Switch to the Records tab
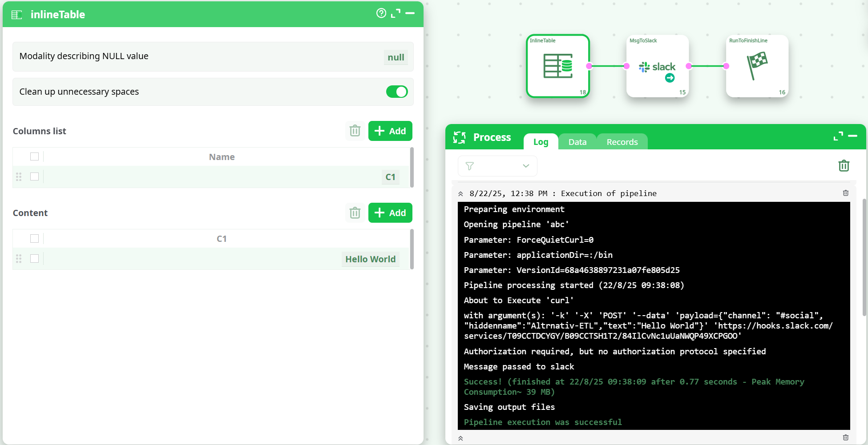The width and height of the screenshot is (868, 445). click(x=622, y=142)
